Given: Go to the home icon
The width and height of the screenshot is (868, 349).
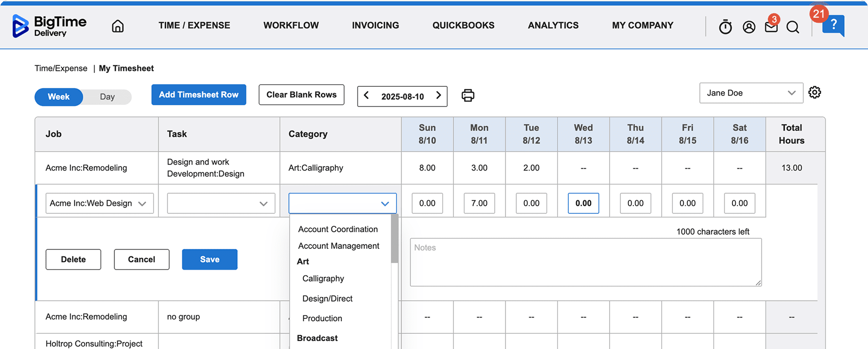Looking at the screenshot, I should tap(118, 26).
